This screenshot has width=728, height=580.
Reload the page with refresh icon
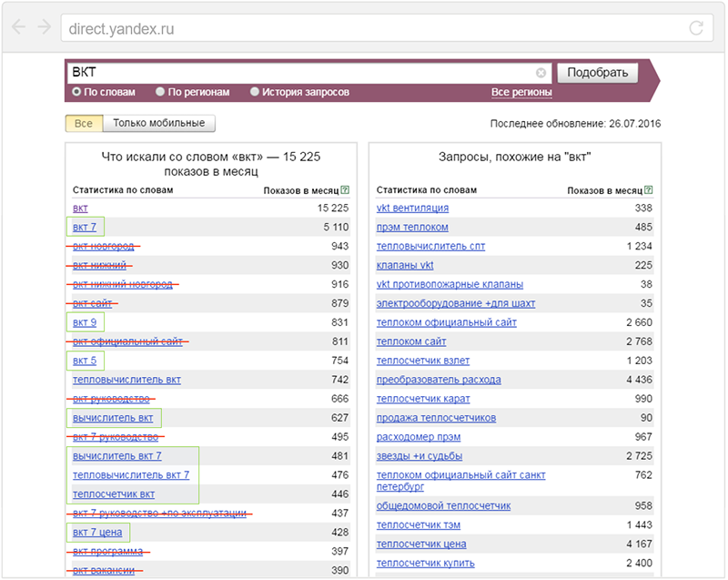696,28
